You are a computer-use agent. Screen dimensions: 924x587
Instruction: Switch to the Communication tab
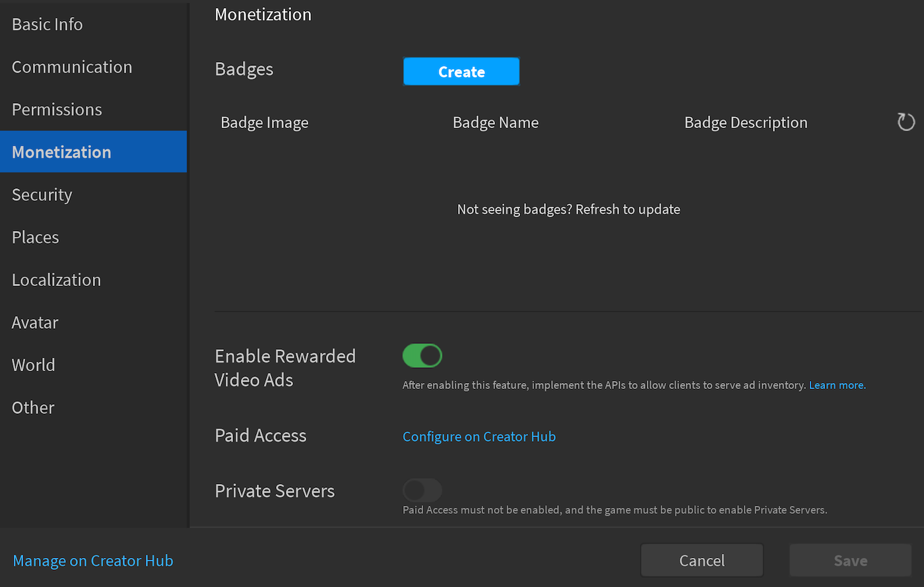[x=72, y=67]
